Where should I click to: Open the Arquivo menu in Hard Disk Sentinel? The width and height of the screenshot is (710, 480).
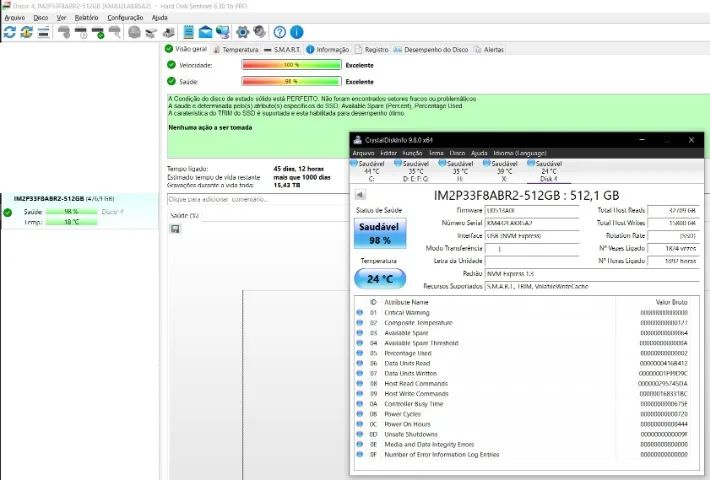tap(14, 18)
